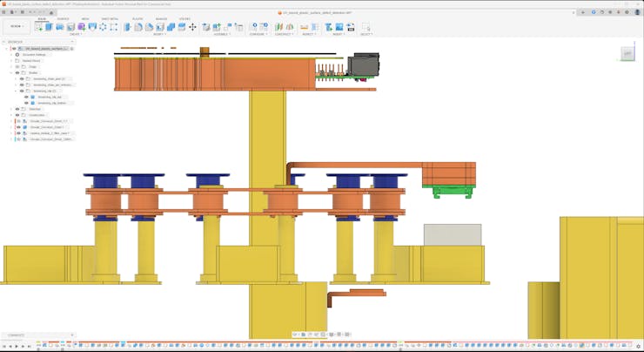Click the Measure tool in Inspect group
644x352 pixels.
point(305,27)
